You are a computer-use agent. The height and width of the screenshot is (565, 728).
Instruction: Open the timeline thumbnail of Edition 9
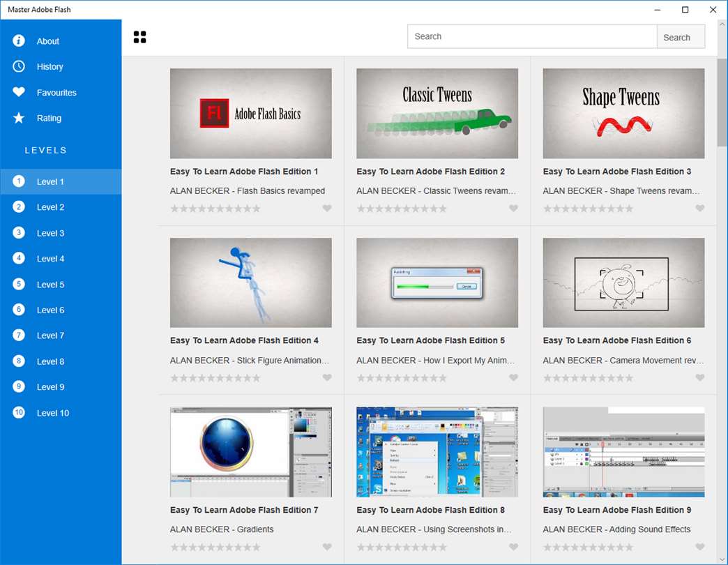coord(623,452)
